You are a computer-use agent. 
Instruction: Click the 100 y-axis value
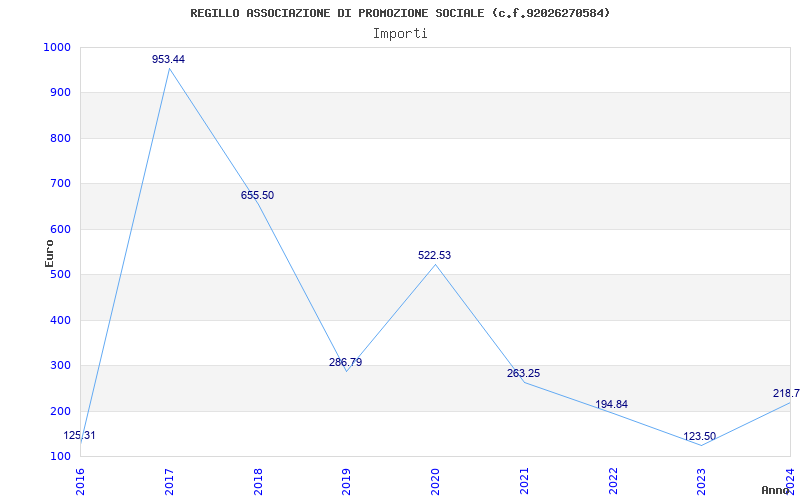60,457
